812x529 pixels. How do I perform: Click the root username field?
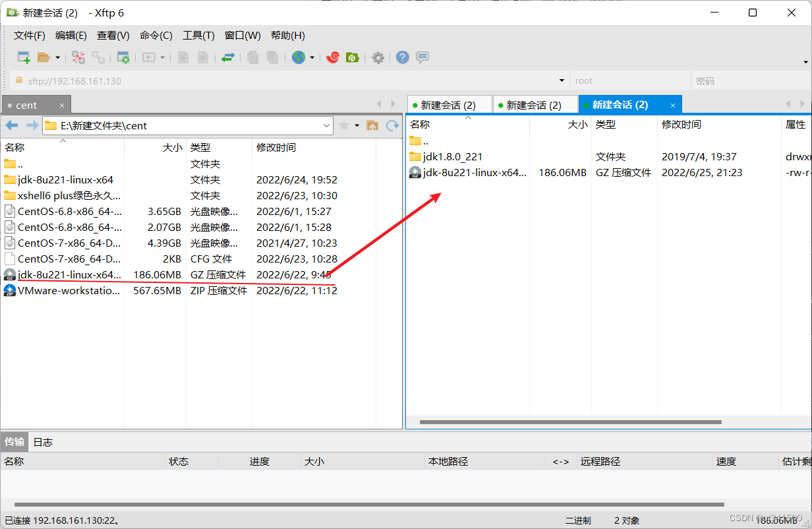coord(631,81)
